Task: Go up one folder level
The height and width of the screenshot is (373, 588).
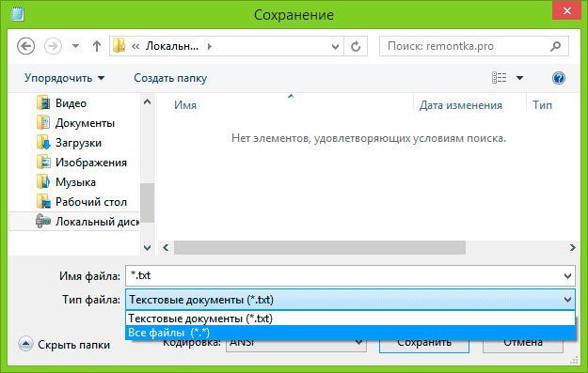Action: click(97, 46)
